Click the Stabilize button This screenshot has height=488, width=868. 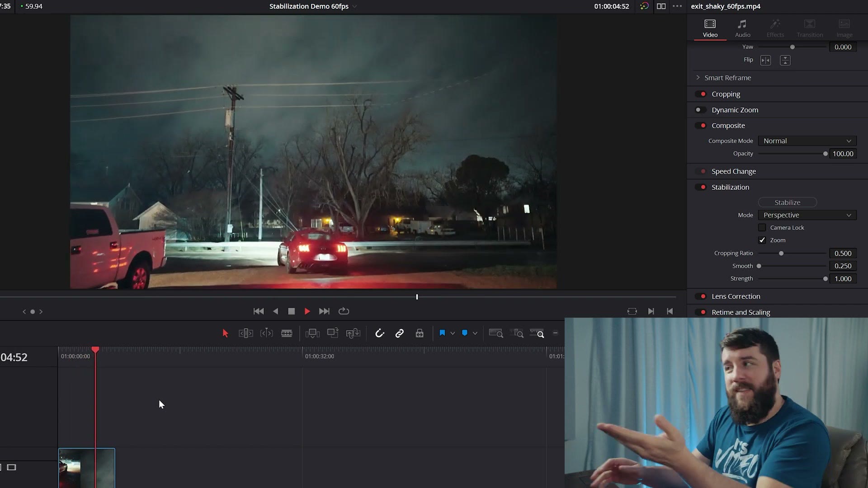788,202
